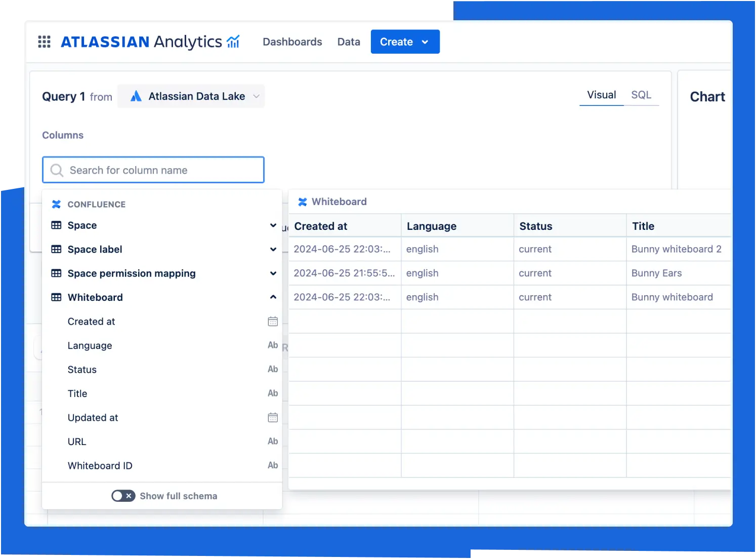
Task: Click the Chart panel heading
Action: click(x=707, y=97)
